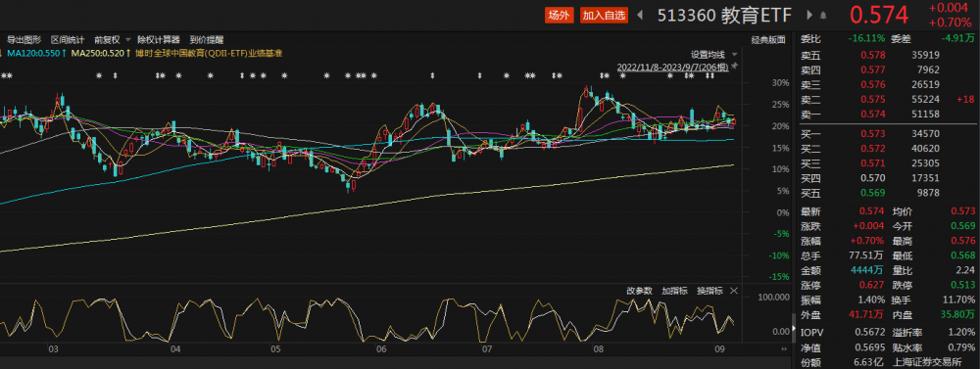Click the price alert bell icon
The image size is (980, 369).
click(823, 16)
